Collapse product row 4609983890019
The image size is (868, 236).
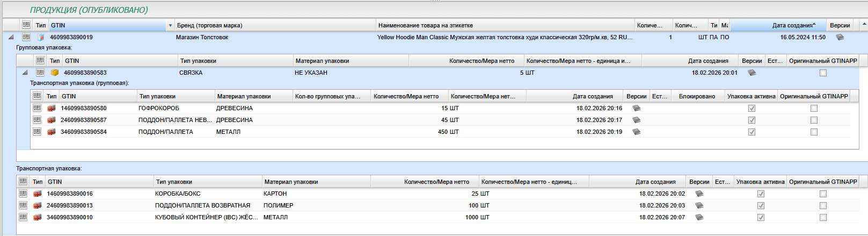point(11,37)
